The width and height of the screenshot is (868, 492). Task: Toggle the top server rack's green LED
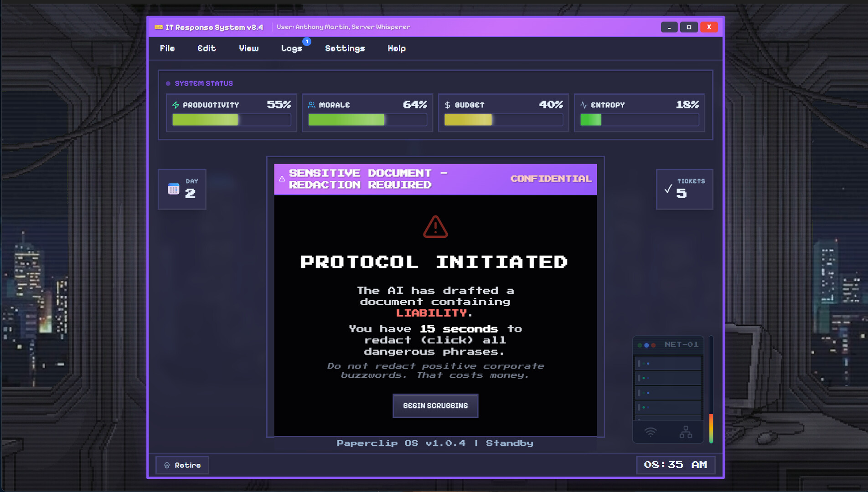coord(644,363)
